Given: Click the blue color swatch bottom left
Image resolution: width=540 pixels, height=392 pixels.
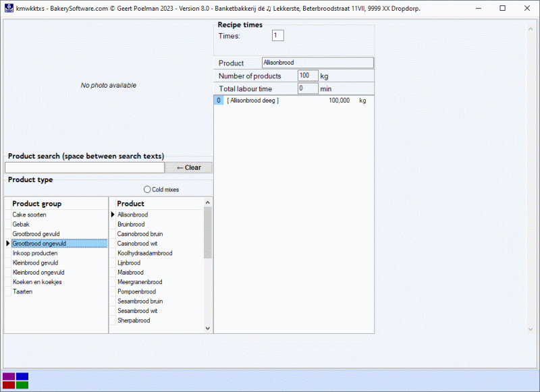Looking at the screenshot, I should click(22, 376).
